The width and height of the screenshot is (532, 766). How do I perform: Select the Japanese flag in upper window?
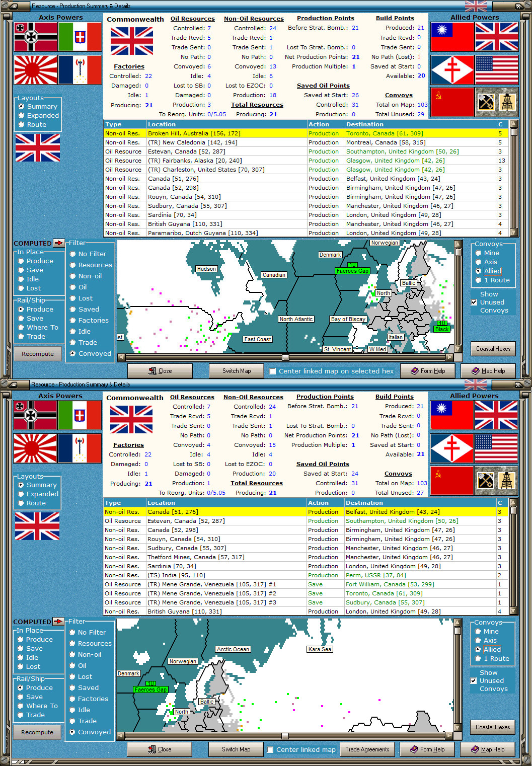pos(36,69)
